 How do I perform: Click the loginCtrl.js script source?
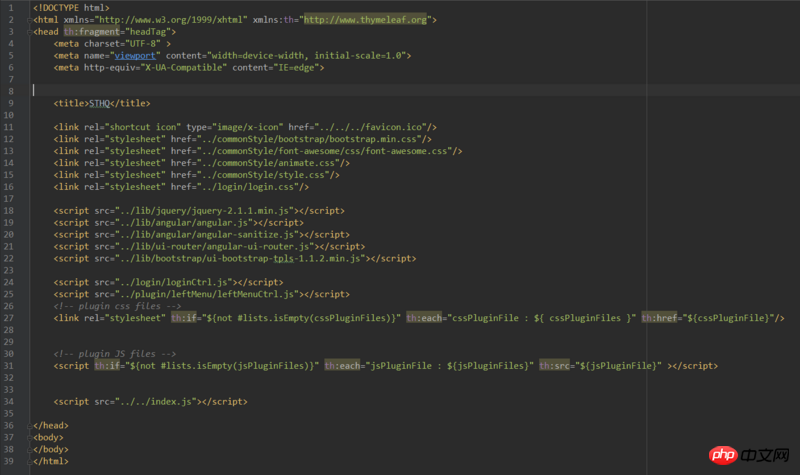(176, 282)
